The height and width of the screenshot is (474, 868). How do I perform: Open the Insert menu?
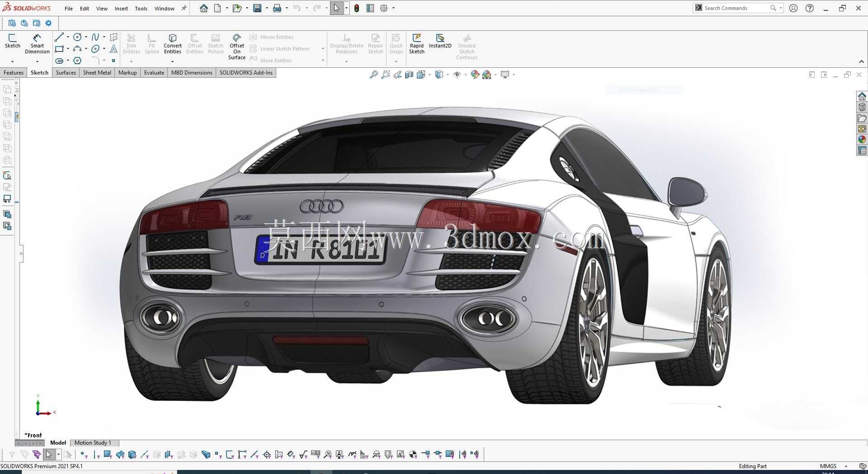coord(121,9)
